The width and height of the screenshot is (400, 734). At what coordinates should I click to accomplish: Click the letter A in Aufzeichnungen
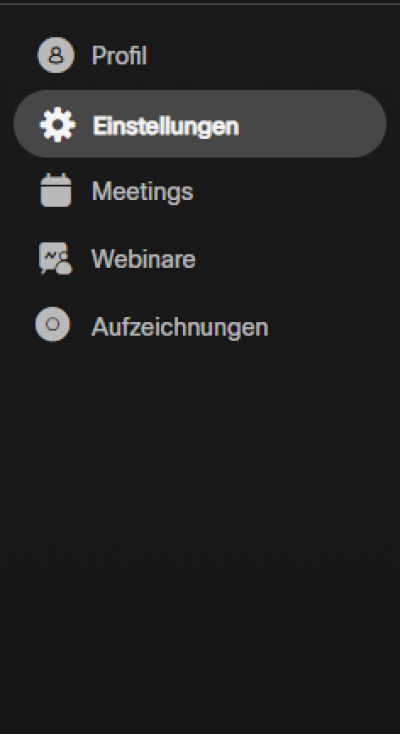[100, 326]
